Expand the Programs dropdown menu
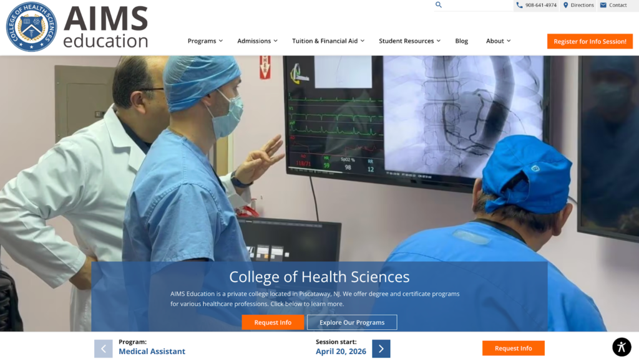 coord(205,41)
